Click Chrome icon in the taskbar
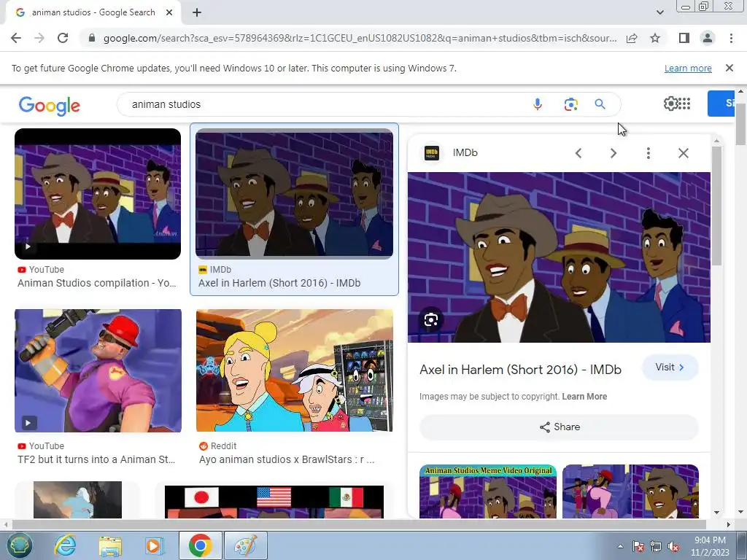The width and height of the screenshot is (747, 560). pyautogui.click(x=200, y=545)
